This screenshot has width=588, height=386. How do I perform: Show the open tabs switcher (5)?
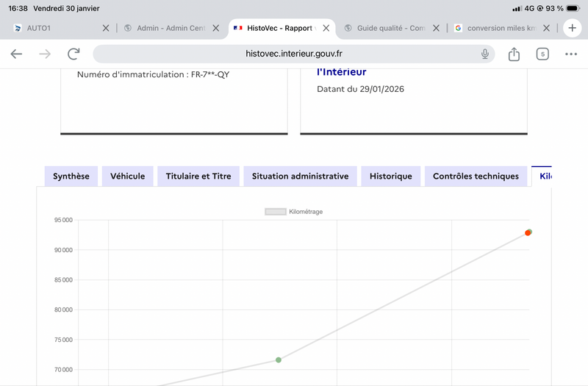click(542, 54)
